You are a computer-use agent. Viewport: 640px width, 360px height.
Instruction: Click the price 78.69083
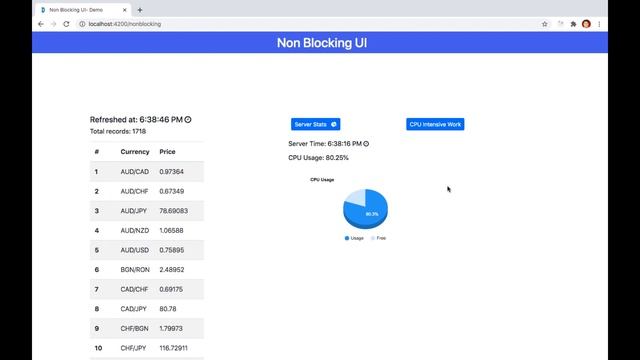pyautogui.click(x=173, y=211)
